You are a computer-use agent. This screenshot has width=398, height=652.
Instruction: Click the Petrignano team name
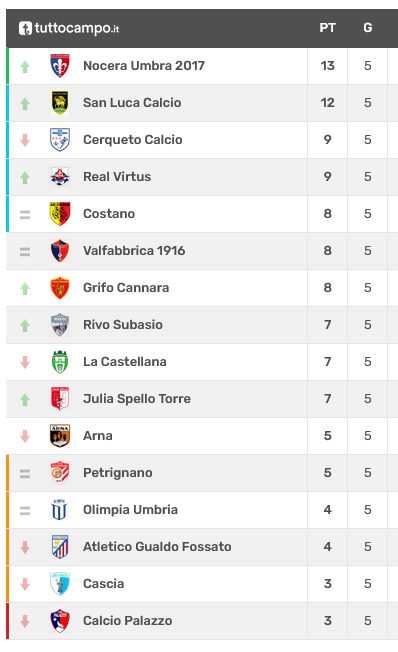pyautogui.click(x=118, y=473)
